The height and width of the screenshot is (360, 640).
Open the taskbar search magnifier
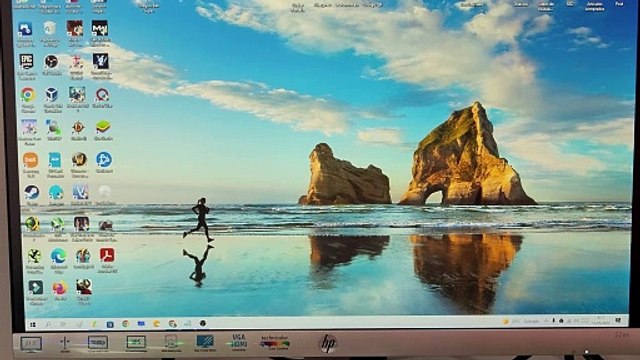coord(48,324)
